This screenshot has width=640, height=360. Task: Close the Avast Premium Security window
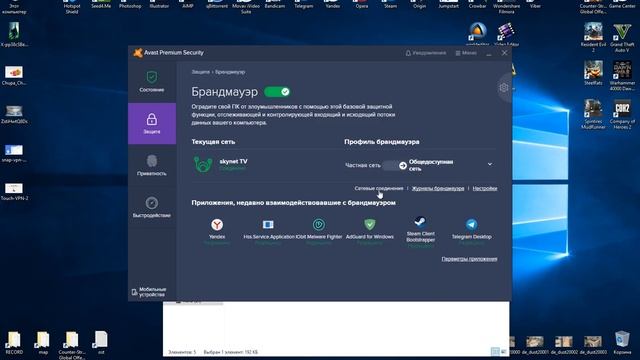(504, 53)
